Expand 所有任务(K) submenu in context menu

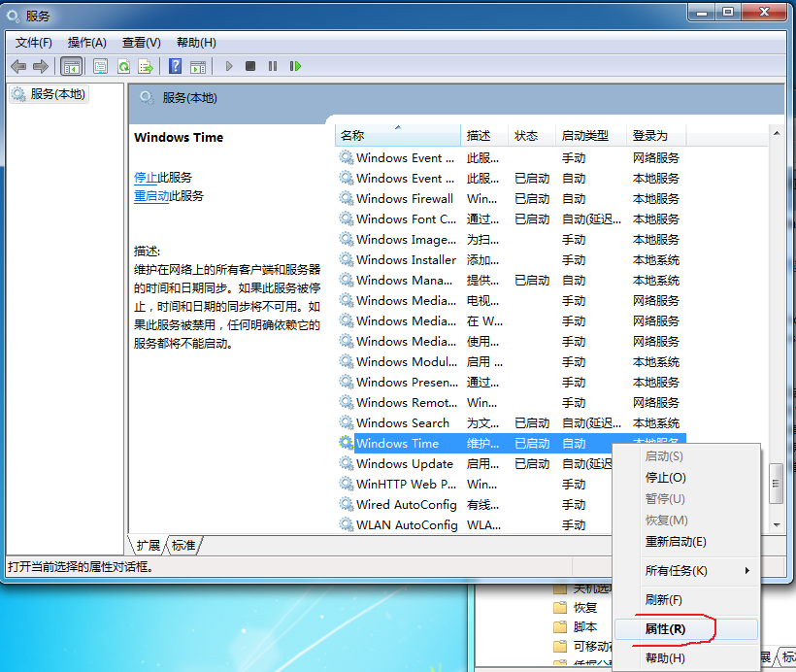point(686,571)
